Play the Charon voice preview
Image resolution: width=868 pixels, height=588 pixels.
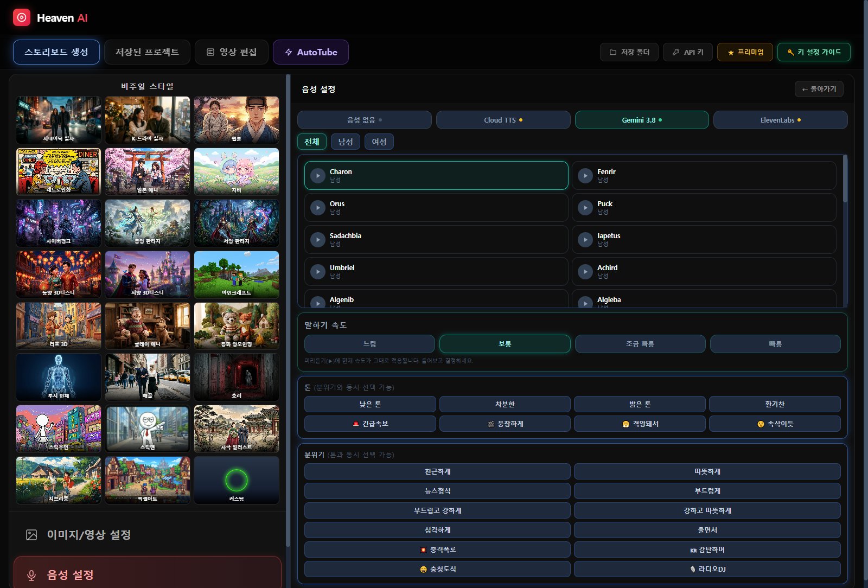(x=318, y=176)
